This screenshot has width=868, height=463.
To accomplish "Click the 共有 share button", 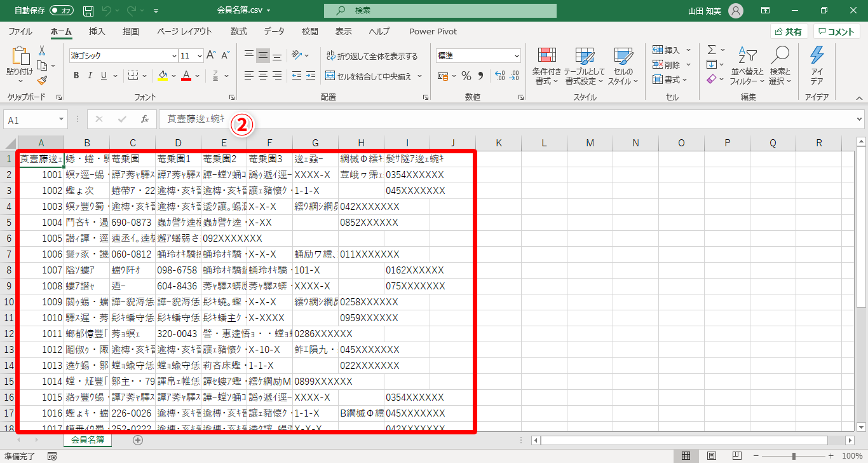I will [789, 32].
